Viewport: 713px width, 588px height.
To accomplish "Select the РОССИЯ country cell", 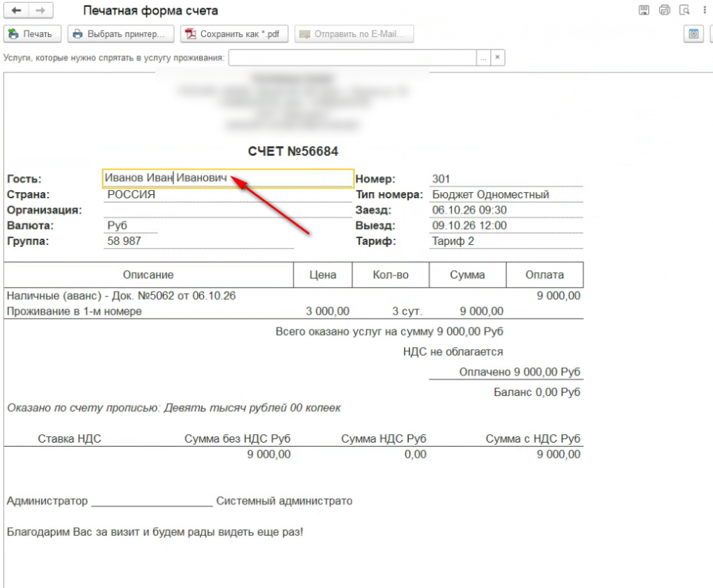I will click(x=228, y=194).
